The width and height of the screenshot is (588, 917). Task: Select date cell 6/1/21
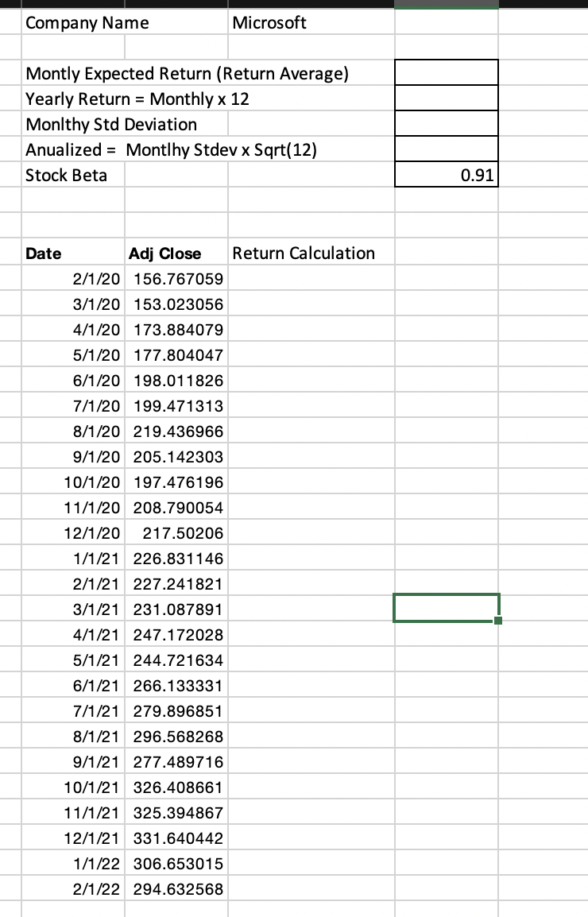tap(73, 686)
